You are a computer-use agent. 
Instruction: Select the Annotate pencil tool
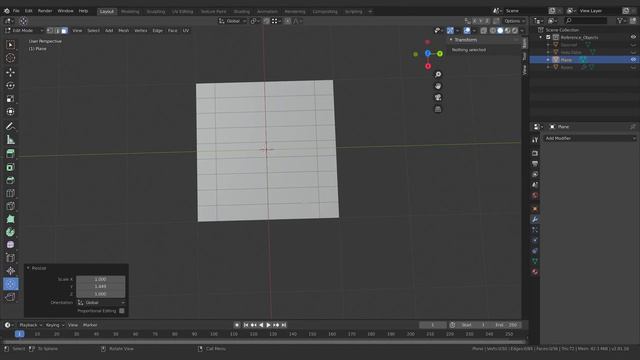tap(11, 126)
